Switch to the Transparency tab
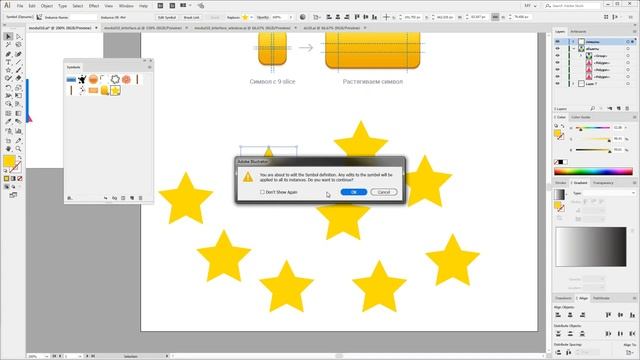Image resolution: width=640 pixels, height=360 pixels. 603,183
